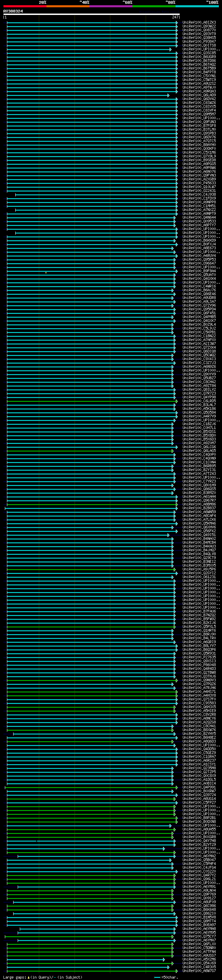This screenshot has width=222, height=980.
Task: Select the UniRef100_A7NXZ2 label
Action: point(199,210)
